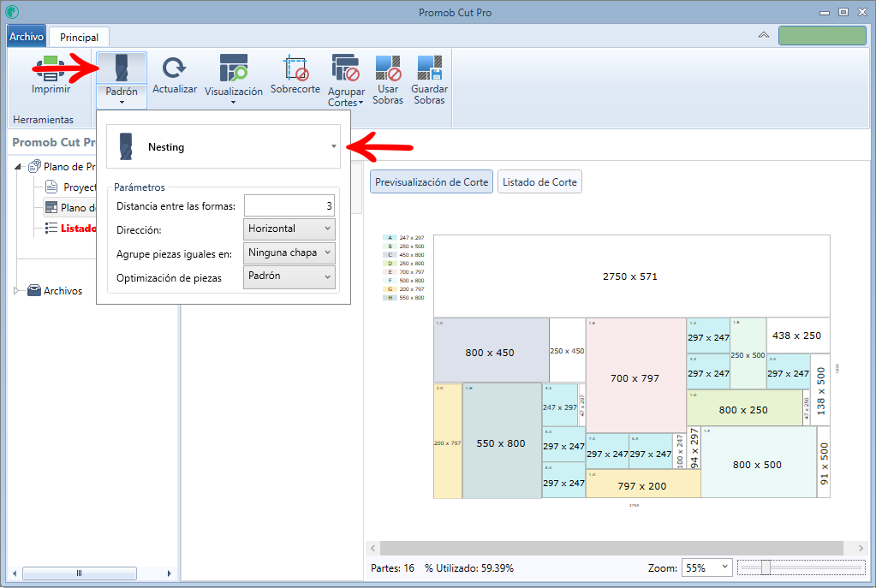Open the Optimización de piezas dropdown

tap(289, 277)
